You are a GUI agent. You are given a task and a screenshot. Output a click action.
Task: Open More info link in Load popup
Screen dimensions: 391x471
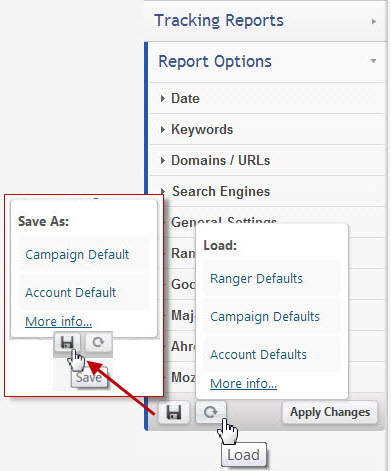(243, 384)
